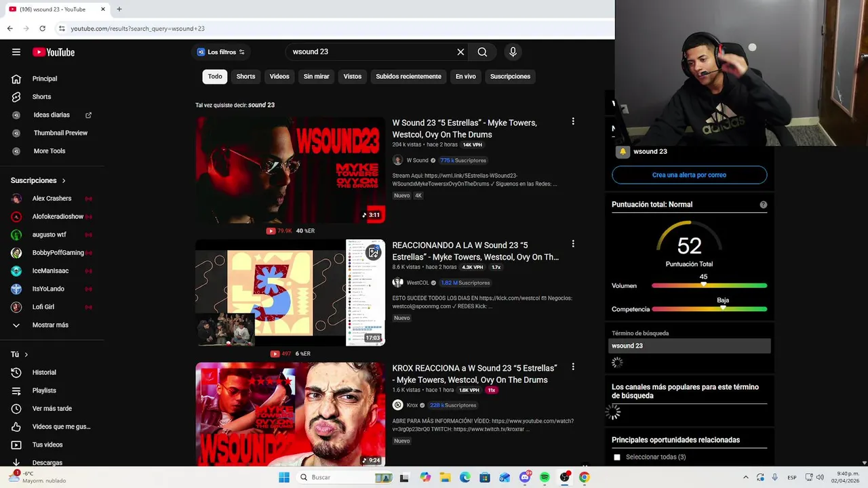Viewport: 868px width, 488px height.
Task: Open options menu for W Sound 23 video
Action: coord(573,121)
